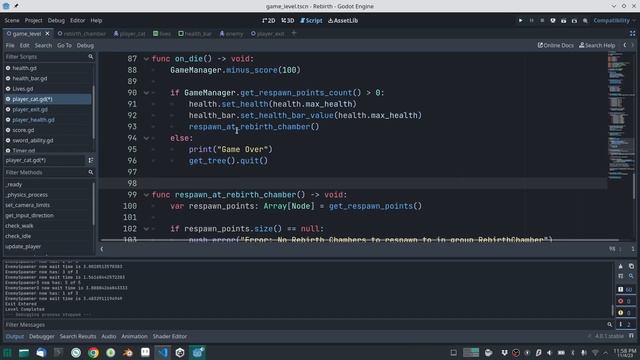
Task: Select sword_ability.gd in scripts list
Action: (x=33, y=140)
